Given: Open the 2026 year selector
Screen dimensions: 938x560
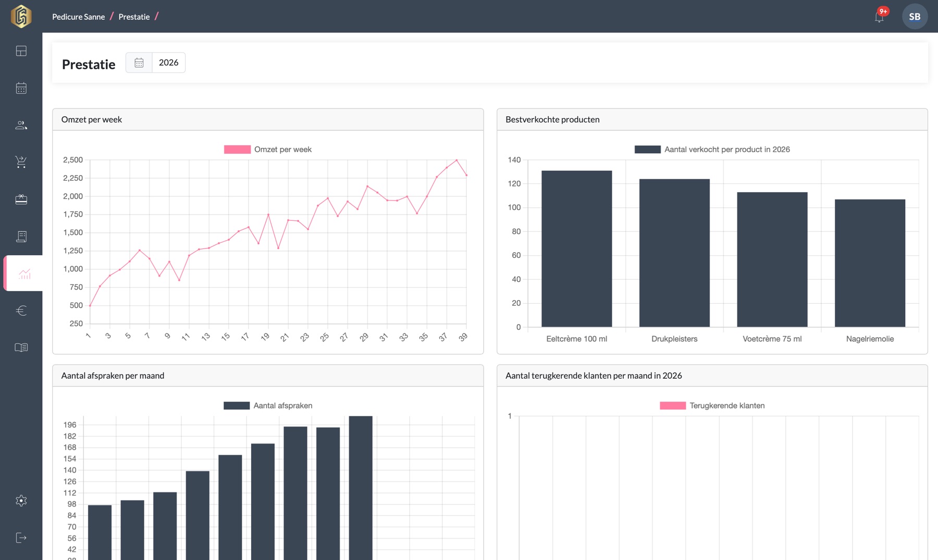Looking at the screenshot, I should point(168,63).
